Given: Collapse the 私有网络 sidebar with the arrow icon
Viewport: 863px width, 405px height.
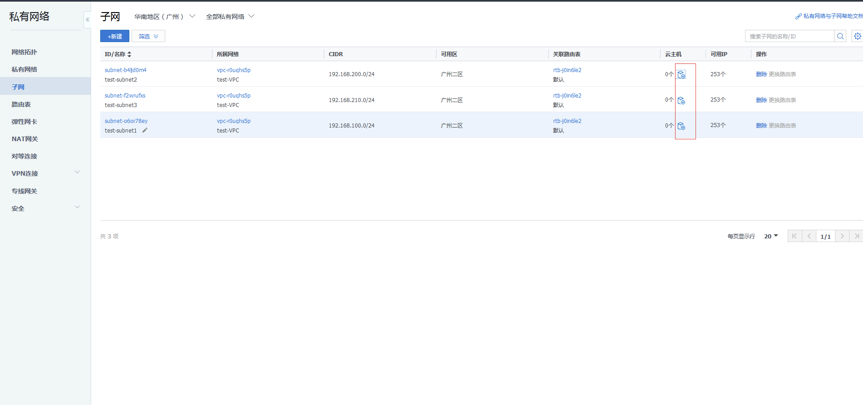Looking at the screenshot, I should click(87, 19).
